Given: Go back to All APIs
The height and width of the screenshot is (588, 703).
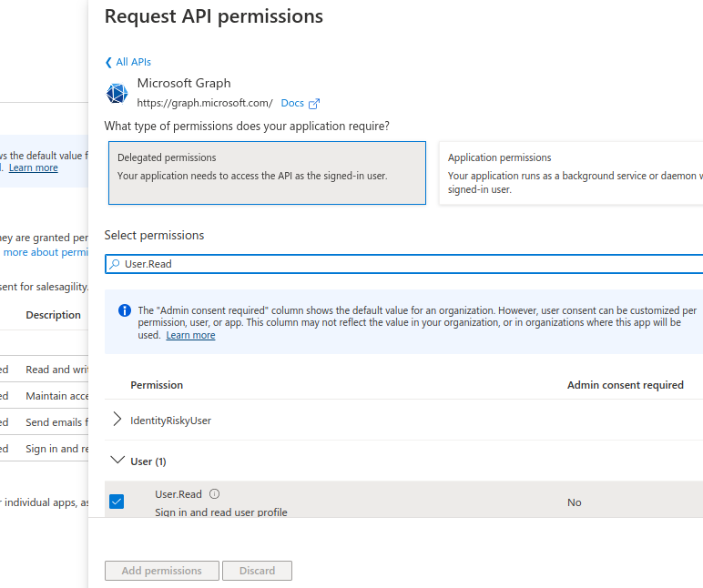Looking at the screenshot, I should coord(128,62).
